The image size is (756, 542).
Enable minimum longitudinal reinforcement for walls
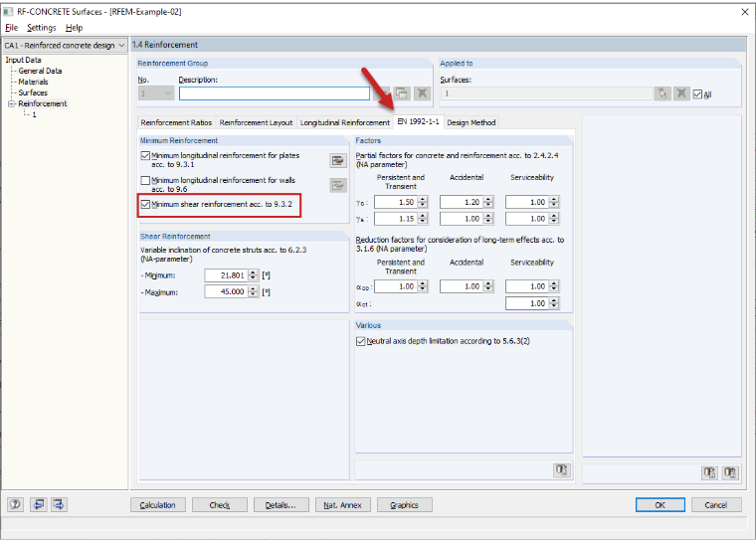tap(145, 180)
